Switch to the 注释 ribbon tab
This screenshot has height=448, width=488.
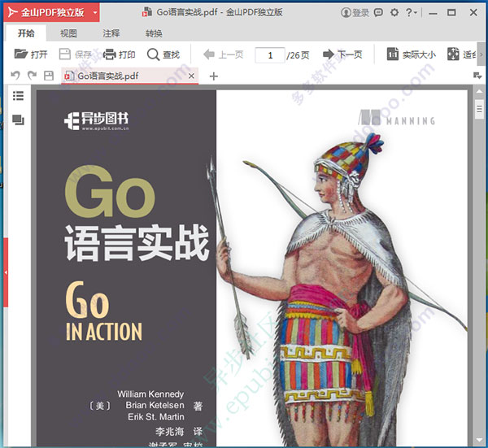pos(111,33)
